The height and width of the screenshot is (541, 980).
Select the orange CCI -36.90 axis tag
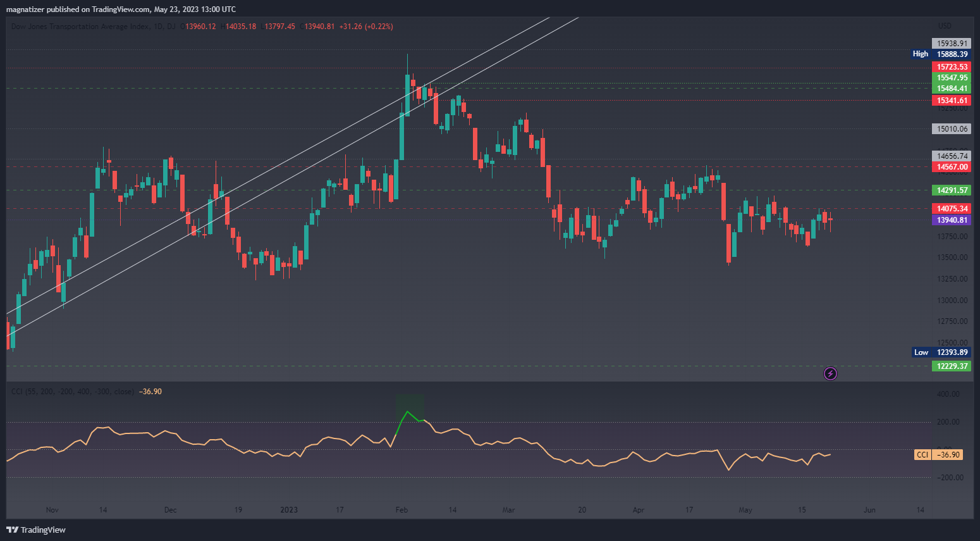point(939,455)
